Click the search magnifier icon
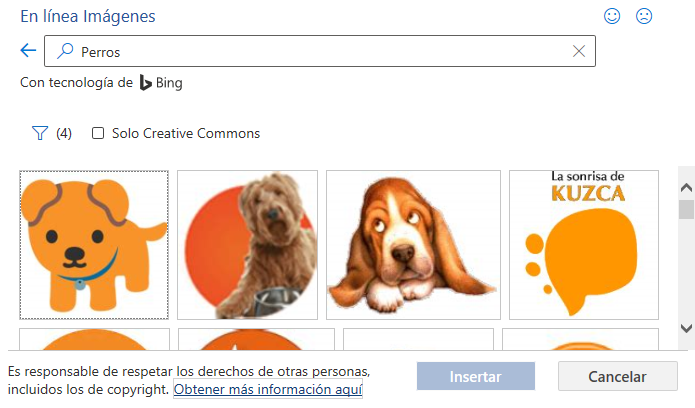Screen dimensions: 695x408 pos(63,51)
